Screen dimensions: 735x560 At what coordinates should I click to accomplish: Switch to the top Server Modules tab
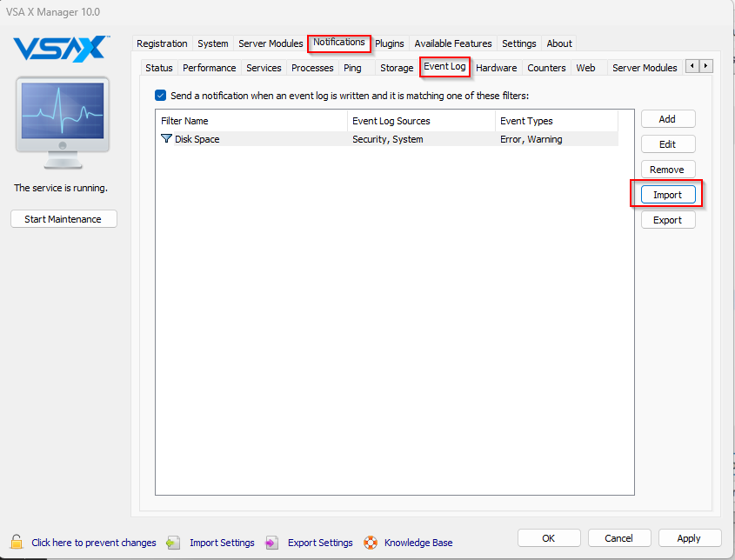click(x=271, y=43)
